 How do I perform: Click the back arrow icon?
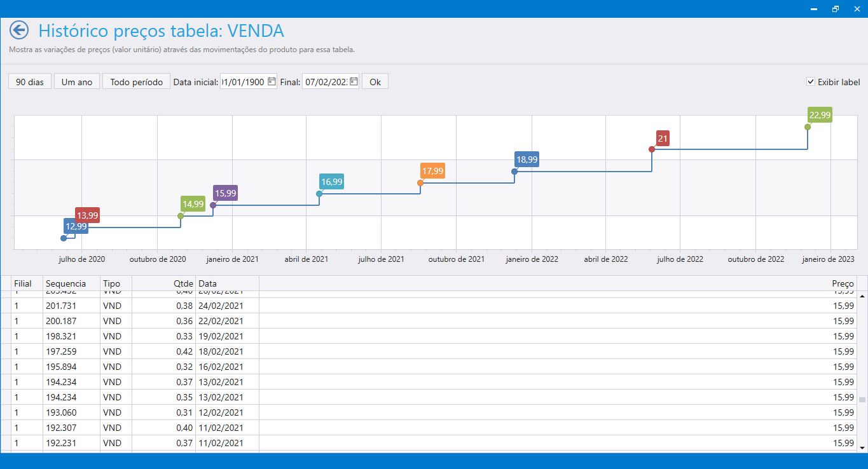pyautogui.click(x=19, y=31)
